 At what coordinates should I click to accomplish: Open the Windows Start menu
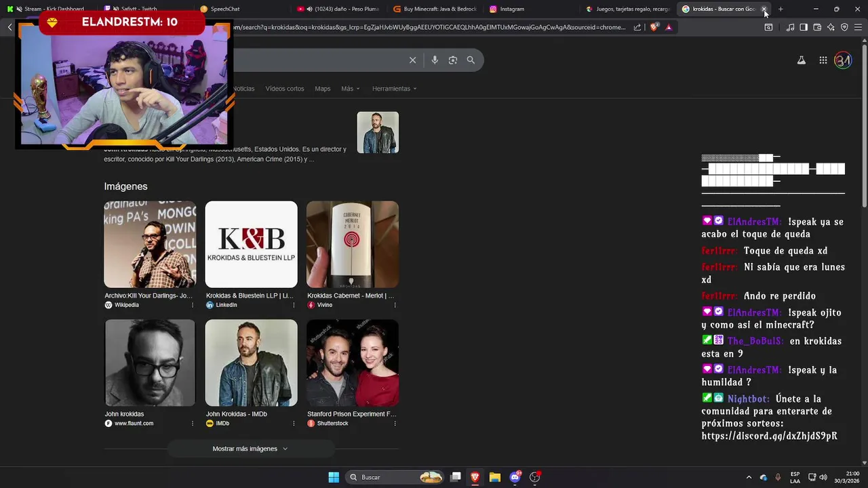point(334,477)
